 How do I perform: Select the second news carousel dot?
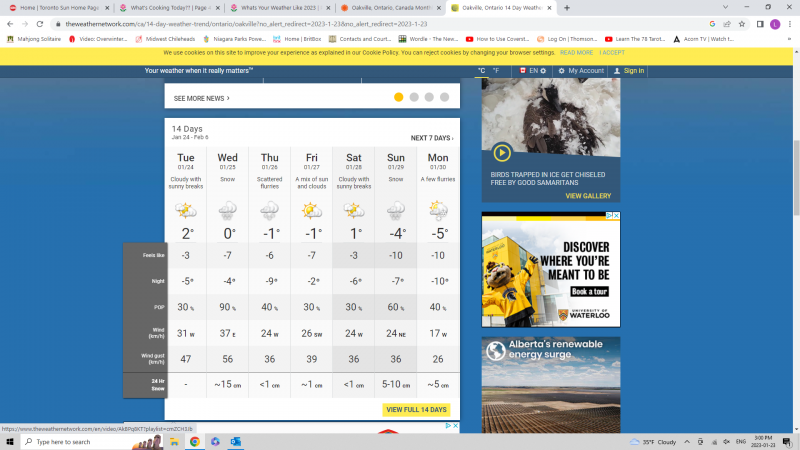[x=414, y=97]
